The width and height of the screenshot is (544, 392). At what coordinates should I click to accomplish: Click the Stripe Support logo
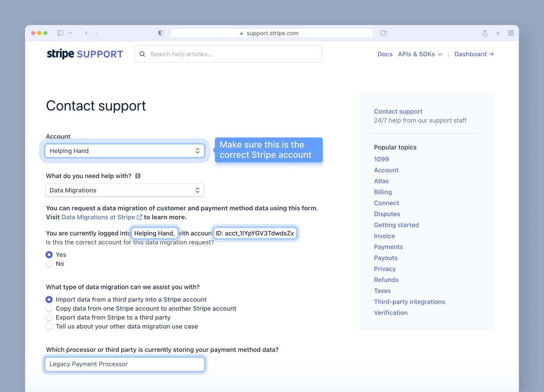point(85,54)
